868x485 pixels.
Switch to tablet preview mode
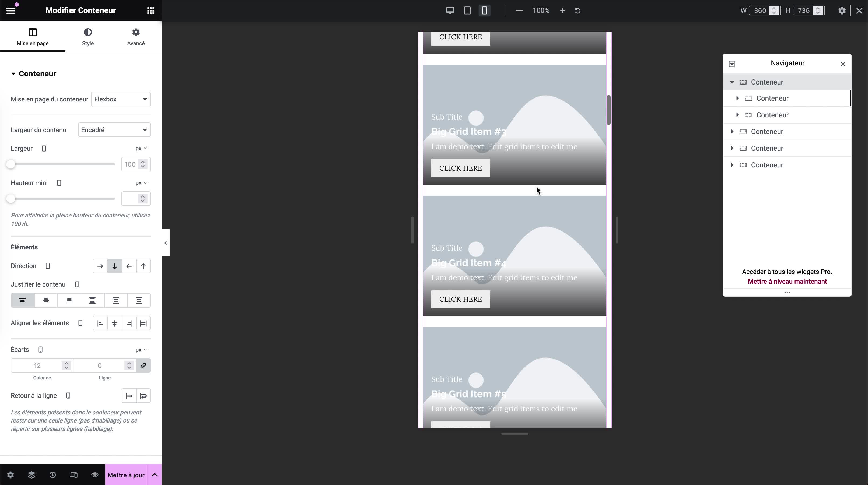click(x=467, y=10)
